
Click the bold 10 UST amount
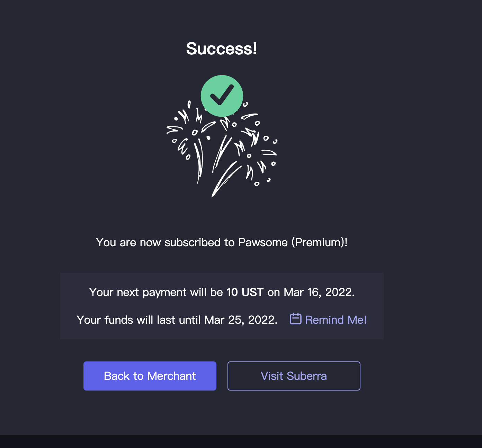(x=245, y=292)
